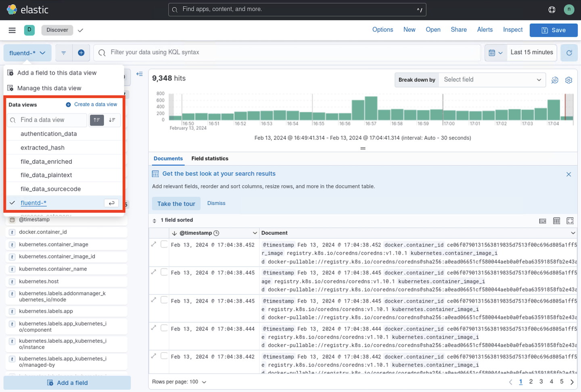Screen dimensions: 581x392
Task: Focus the KQL filter query bar
Action: click(287, 53)
